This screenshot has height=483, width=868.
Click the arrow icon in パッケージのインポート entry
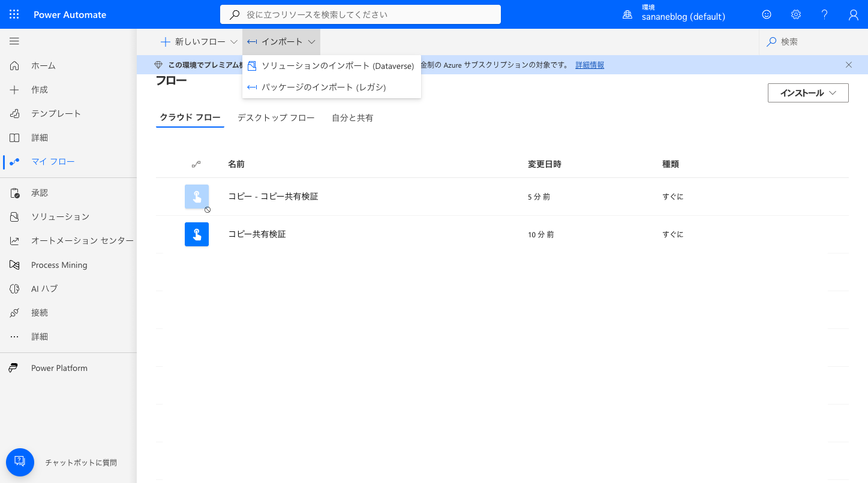(252, 87)
